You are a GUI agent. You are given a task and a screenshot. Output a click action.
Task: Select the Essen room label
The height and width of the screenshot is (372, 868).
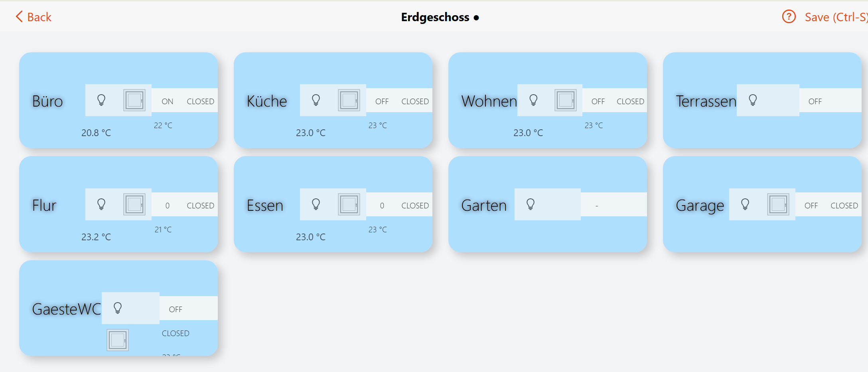coord(265,206)
